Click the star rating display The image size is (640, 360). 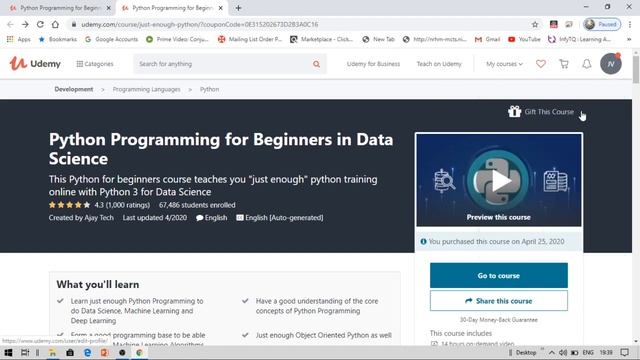point(69,205)
